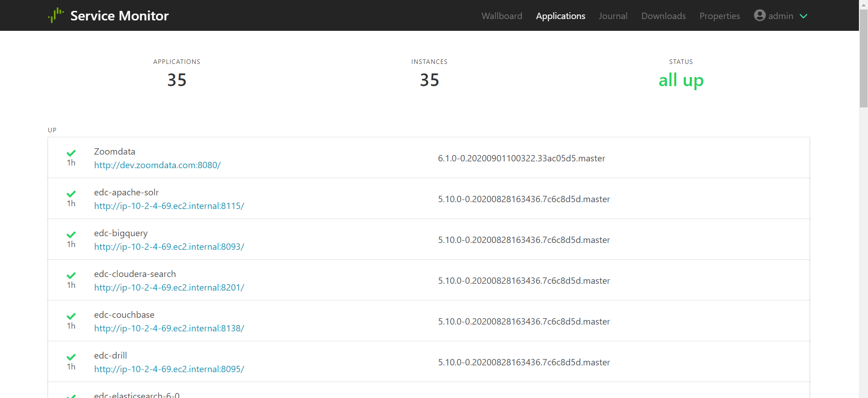Open the Wallboard menu item
This screenshot has width=868, height=398.
click(502, 16)
